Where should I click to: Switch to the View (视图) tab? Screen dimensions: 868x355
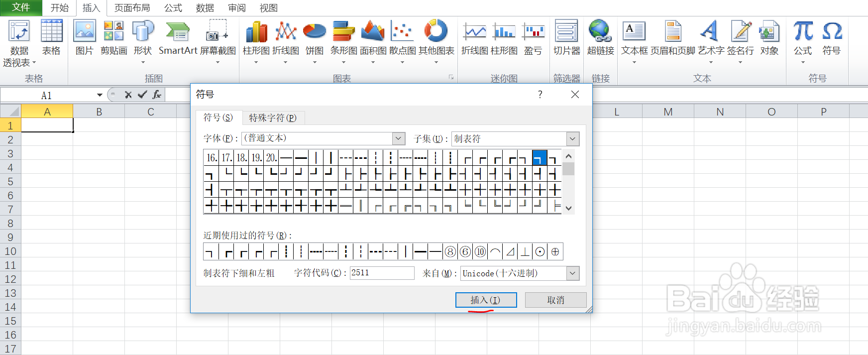tap(269, 8)
